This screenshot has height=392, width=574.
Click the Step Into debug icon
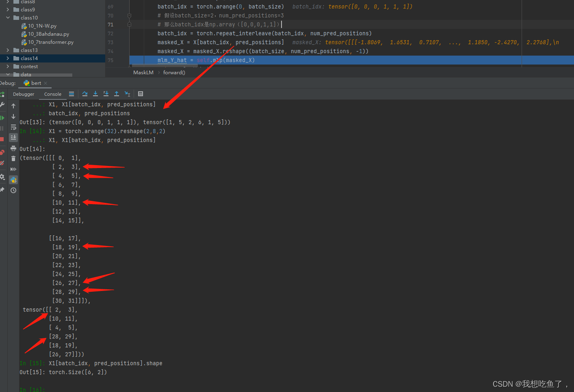95,94
